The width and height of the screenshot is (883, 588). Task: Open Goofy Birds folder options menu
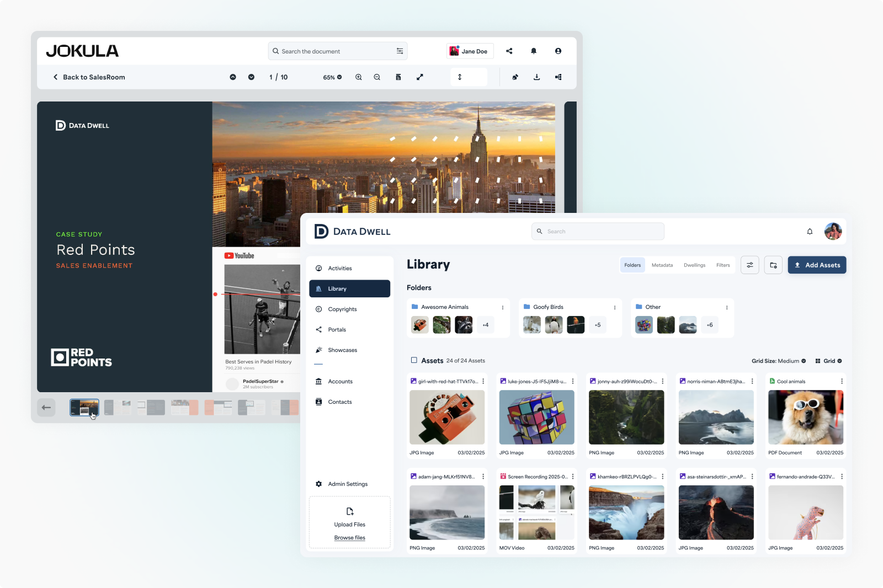615,308
